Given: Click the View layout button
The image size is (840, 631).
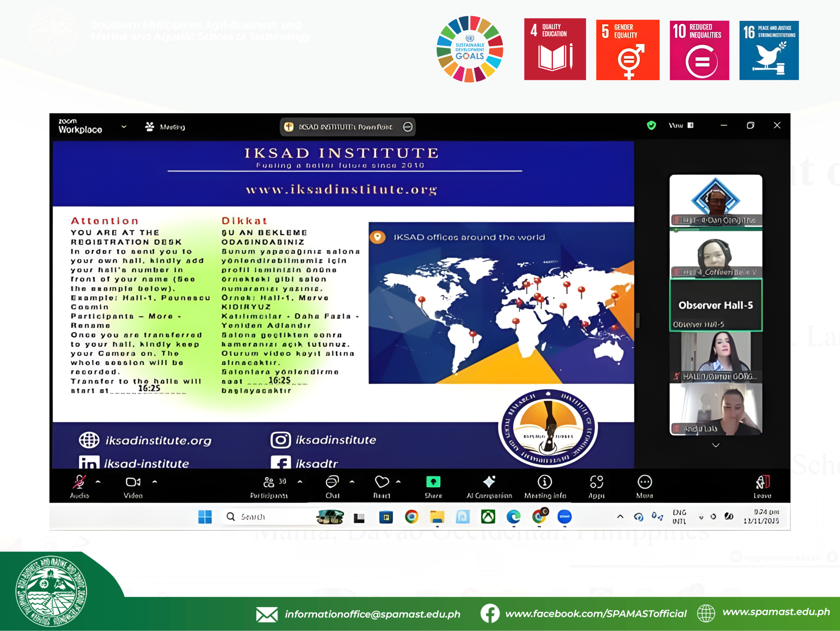Looking at the screenshot, I should pos(681,125).
